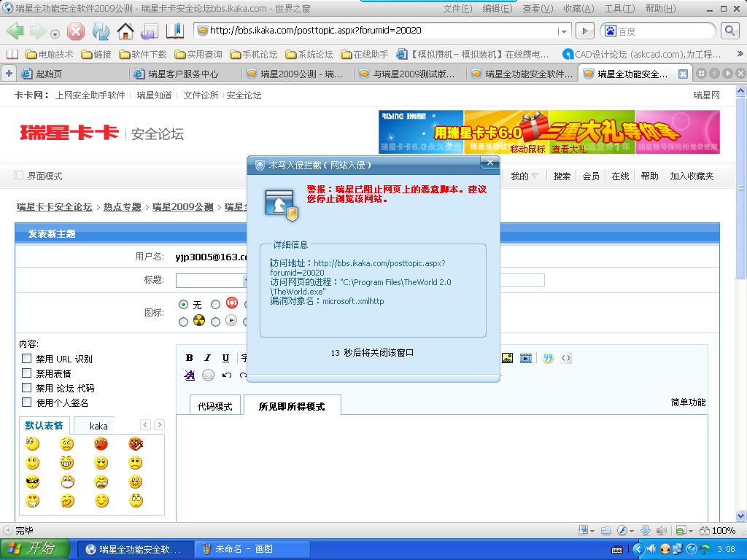747x560 pixels.
Task: Toggle page sound in status bar
Action: click(661, 530)
